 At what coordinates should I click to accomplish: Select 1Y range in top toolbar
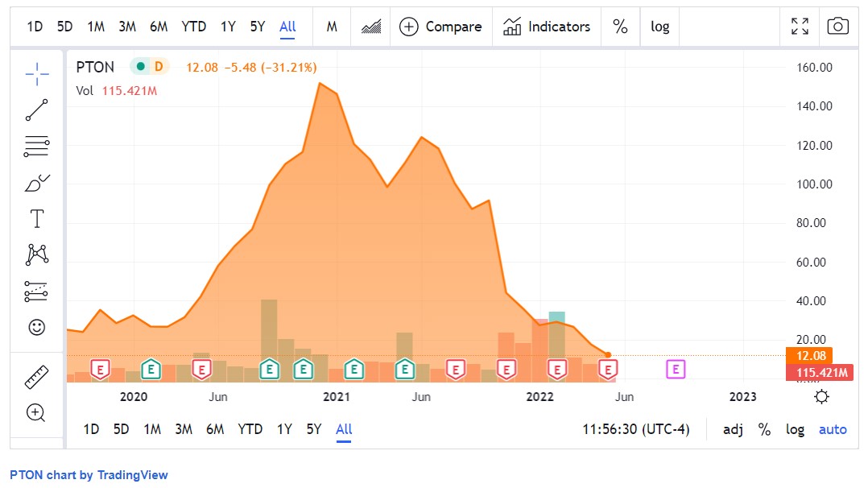point(228,27)
